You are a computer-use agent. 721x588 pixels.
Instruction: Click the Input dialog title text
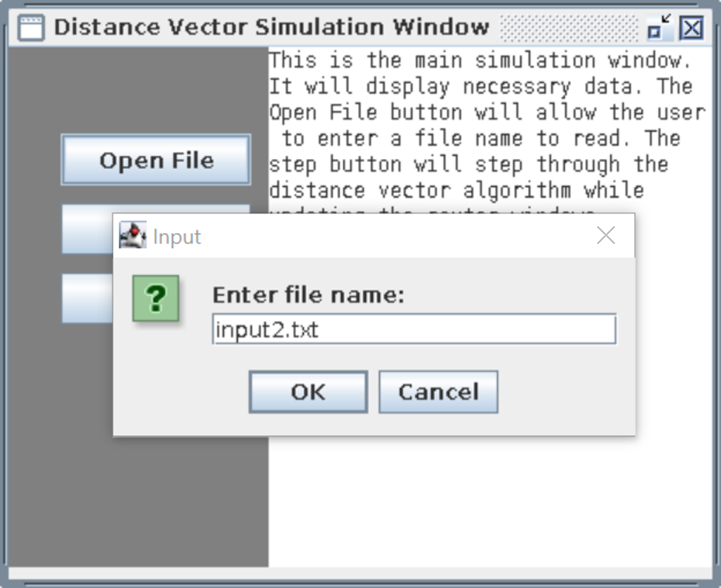tap(177, 237)
